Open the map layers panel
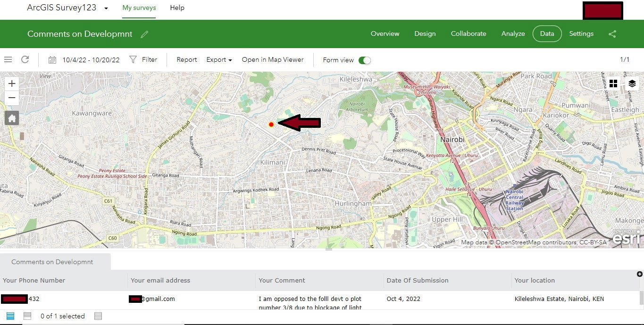This screenshot has height=325, width=644. click(632, 83)
